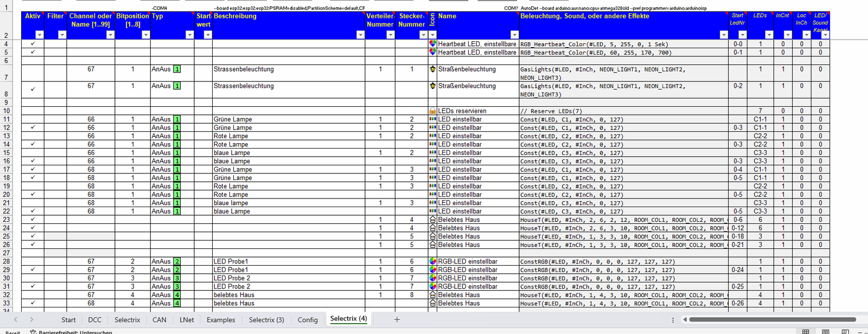Screen dimensions: 868x334
Task: Switch to the DCC sheet tab
Action: point(94,320)
